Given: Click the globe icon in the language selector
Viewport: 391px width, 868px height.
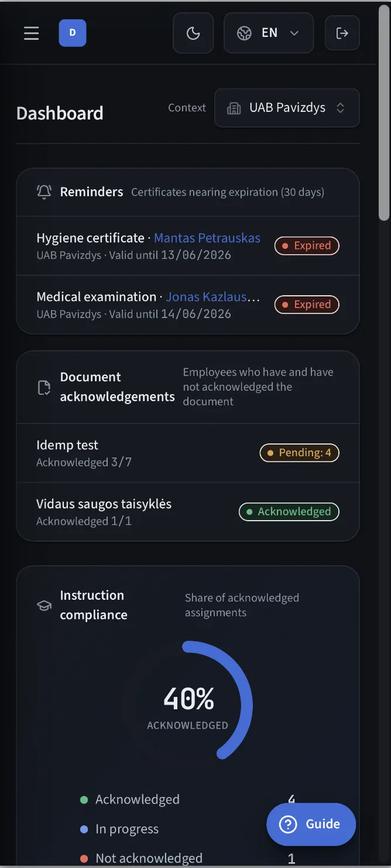Looking at the screenshot, I should click(244, 33).
